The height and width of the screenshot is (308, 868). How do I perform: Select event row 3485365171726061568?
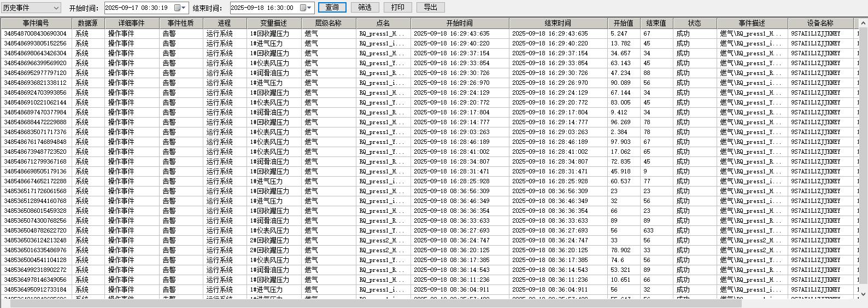point(36,191)
